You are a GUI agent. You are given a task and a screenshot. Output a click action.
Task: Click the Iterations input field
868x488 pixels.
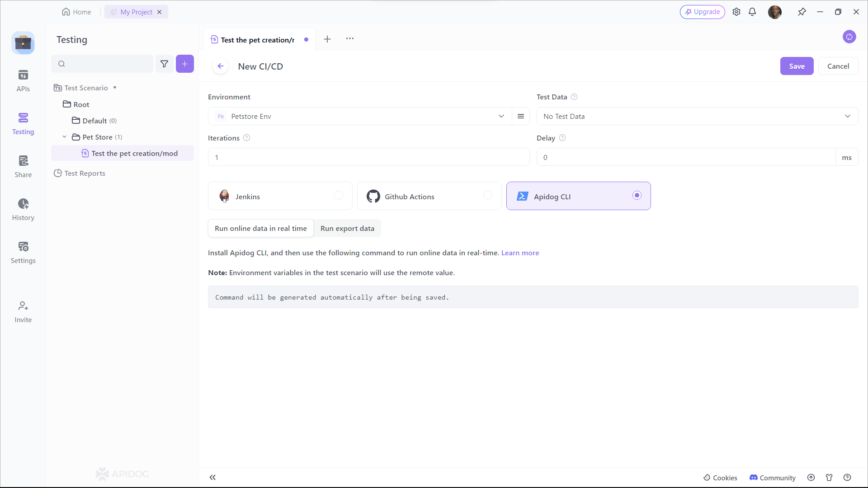pos(368,157)
